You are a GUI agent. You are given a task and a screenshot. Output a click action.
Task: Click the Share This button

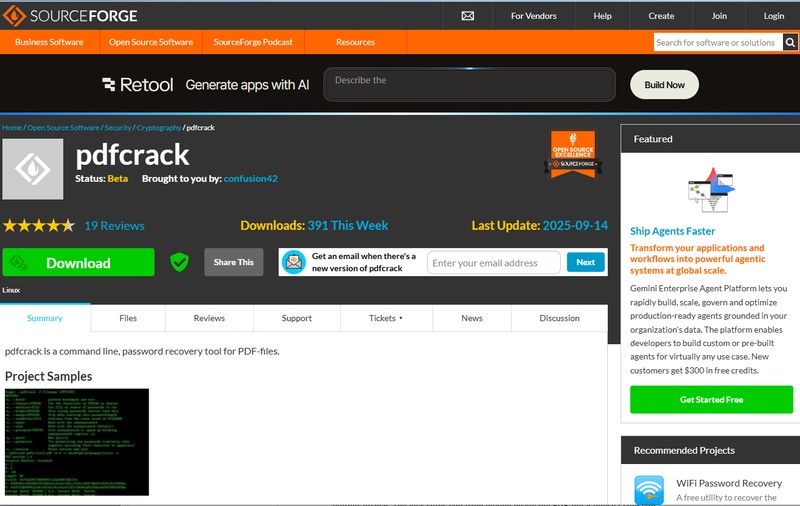(x=234, y=262)
